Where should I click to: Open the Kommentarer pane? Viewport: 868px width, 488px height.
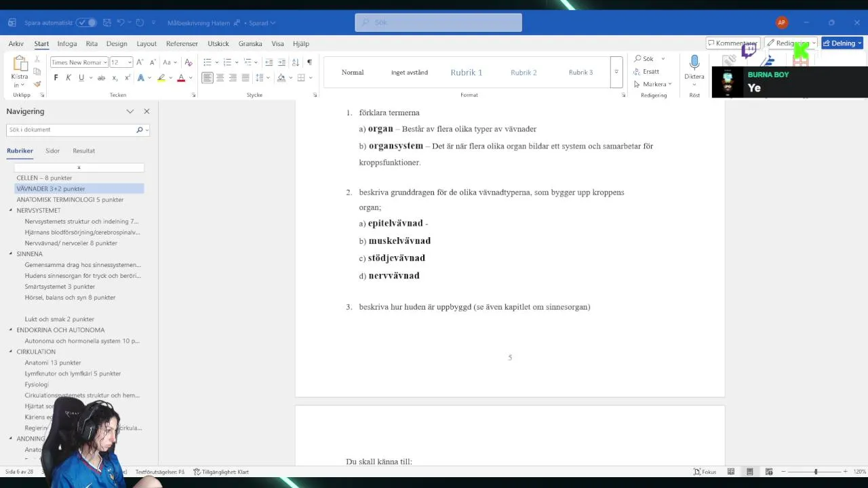[x=732, y=43]
